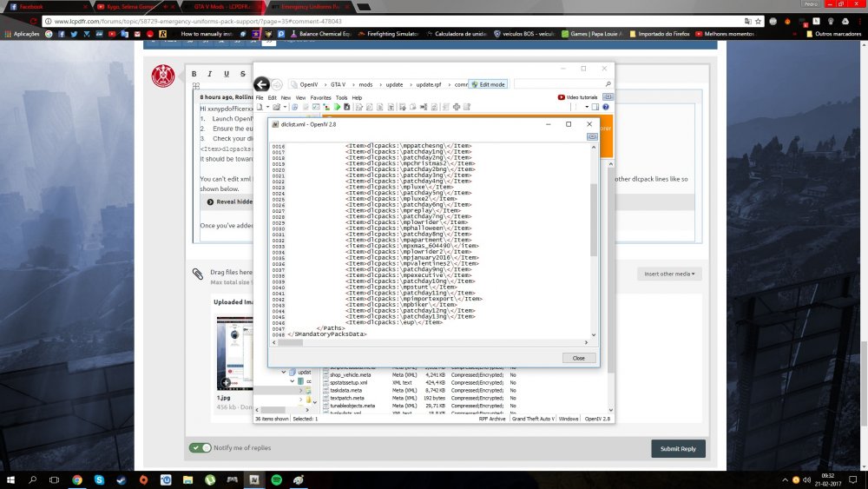Open the File menu in OpenIV
The height and width of the screenshot is (489, 868).
(x=260, y=97)
